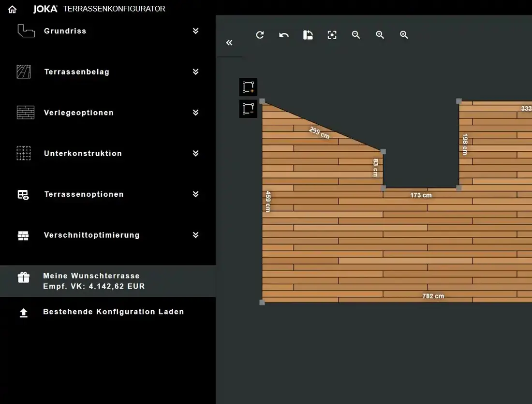532x404 pixels.
Task: Open the Unterkonstruktion menu item
Action: click(x=83, y=154)
